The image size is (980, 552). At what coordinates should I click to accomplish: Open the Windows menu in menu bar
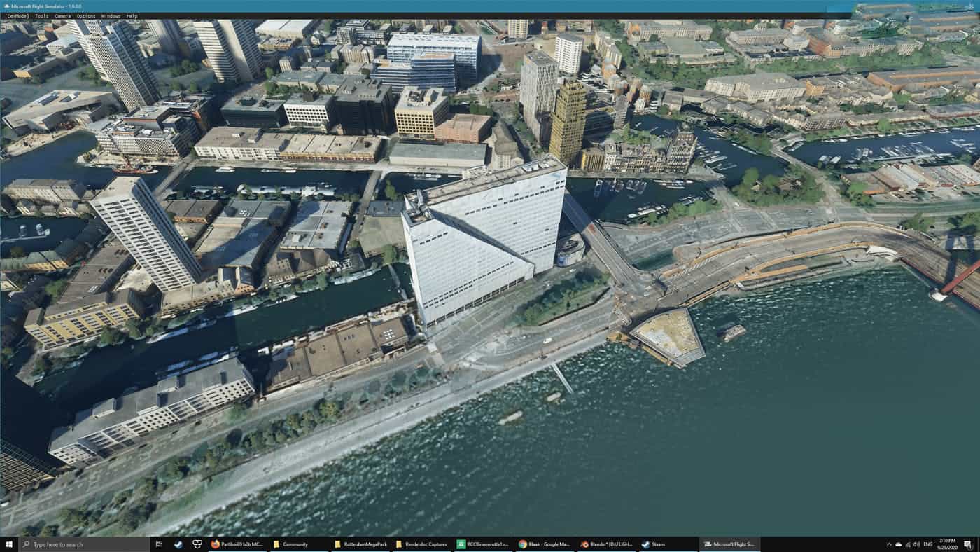[x=110, y=15]
